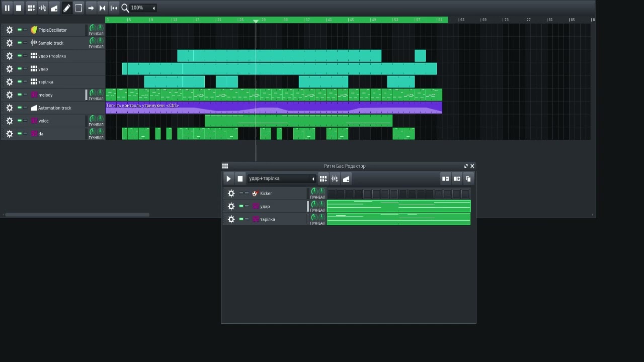Click the add steps icon
This screenshot has width=644, height=362.
tap(457, 178)
